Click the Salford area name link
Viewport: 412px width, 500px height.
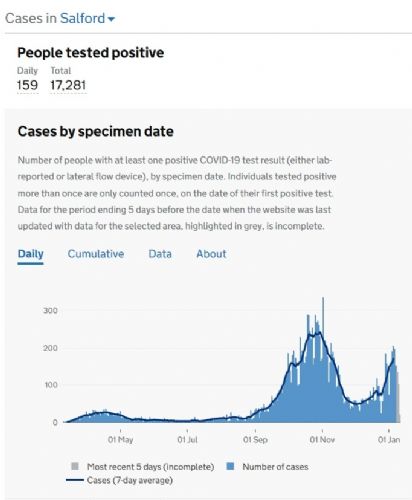82,18
